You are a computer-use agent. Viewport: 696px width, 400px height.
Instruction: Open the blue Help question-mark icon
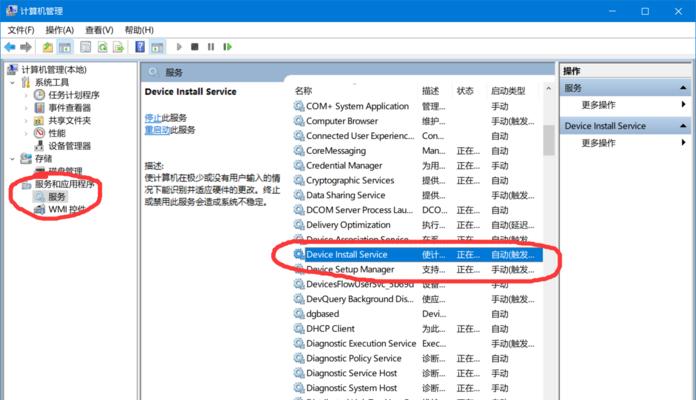click(140, 47)
